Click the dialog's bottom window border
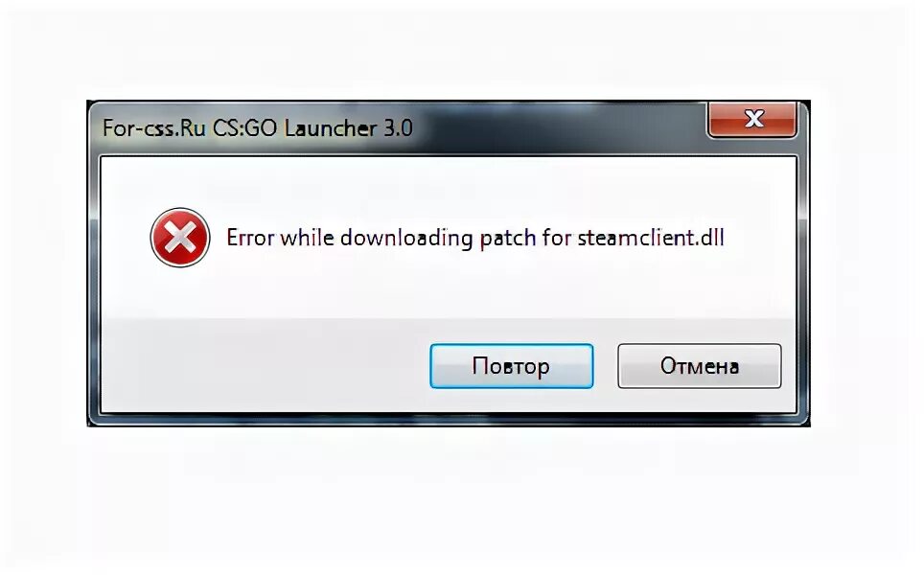 448,419
